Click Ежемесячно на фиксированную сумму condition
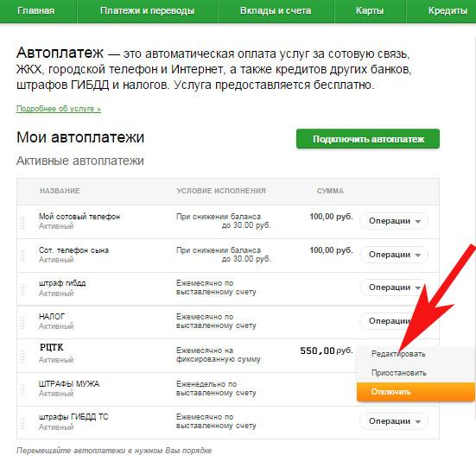Image resolution: width=476 pixels, height=461 pixels. tap(219, 355)
